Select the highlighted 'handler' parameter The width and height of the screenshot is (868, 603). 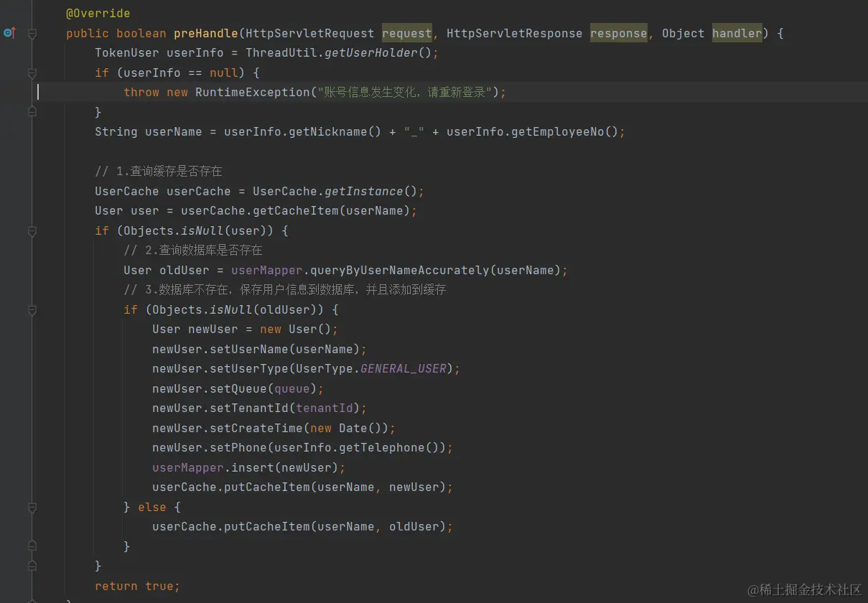click(737, 33)
